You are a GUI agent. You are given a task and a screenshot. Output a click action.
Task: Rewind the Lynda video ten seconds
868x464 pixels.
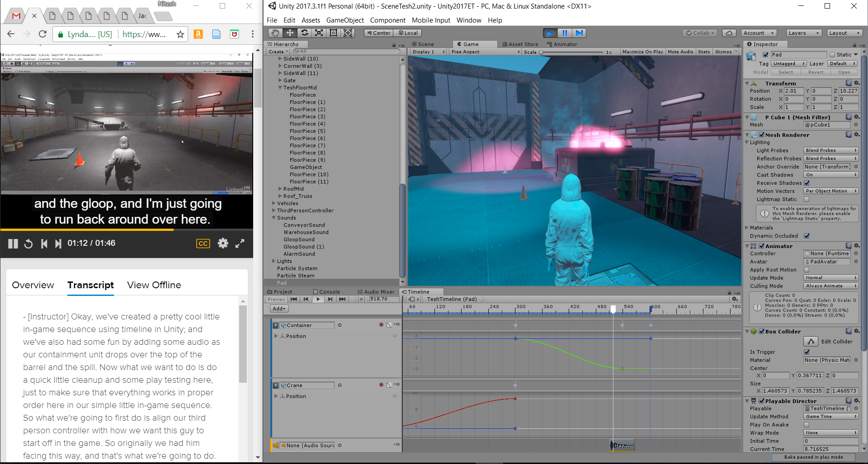pos(28,244)
